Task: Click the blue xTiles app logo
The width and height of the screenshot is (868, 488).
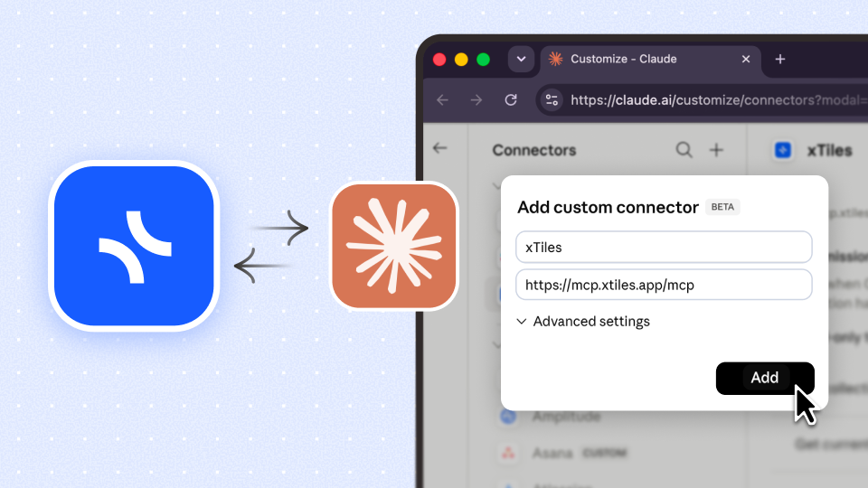Action: pos(134,246)
